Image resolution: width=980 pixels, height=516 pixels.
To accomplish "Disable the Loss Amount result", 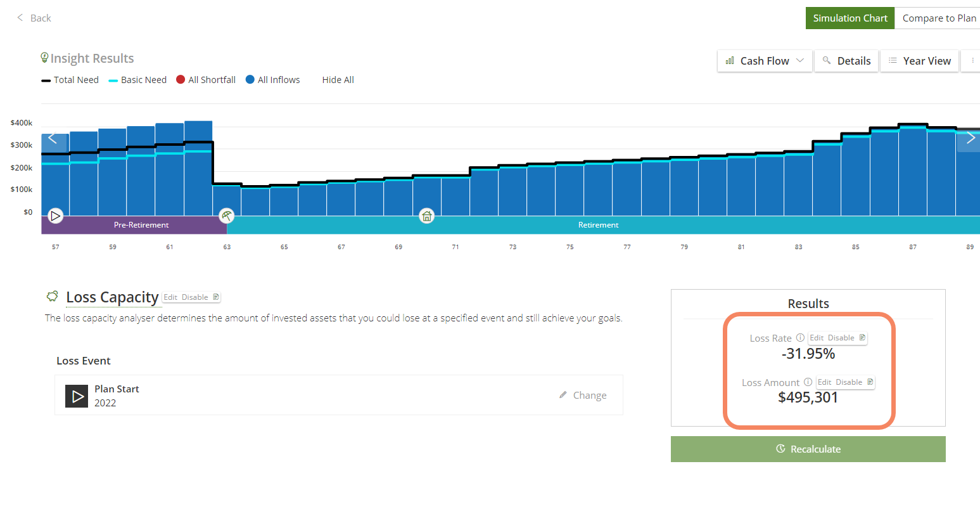I will [x=848, y=382].
